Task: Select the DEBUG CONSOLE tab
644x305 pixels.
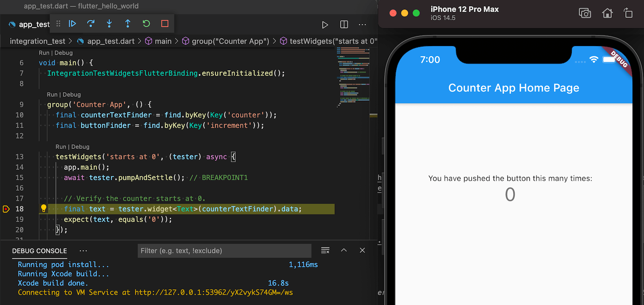Action: [39, 251]
